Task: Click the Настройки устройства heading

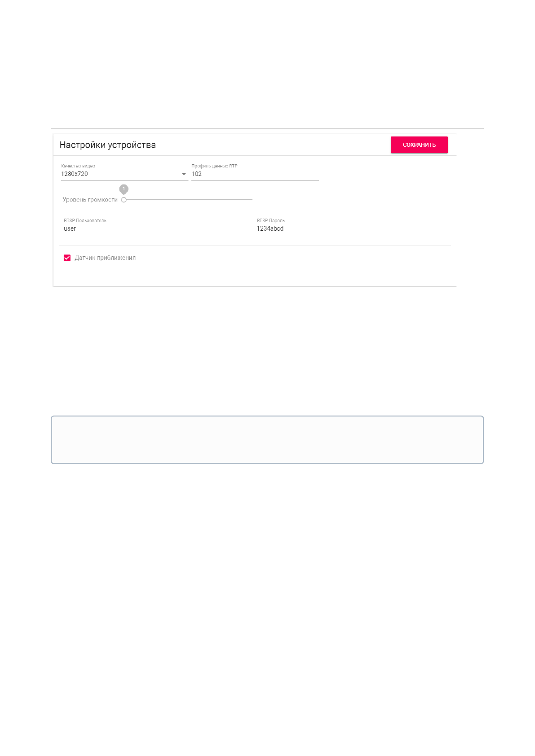Action: click(108, 145)
